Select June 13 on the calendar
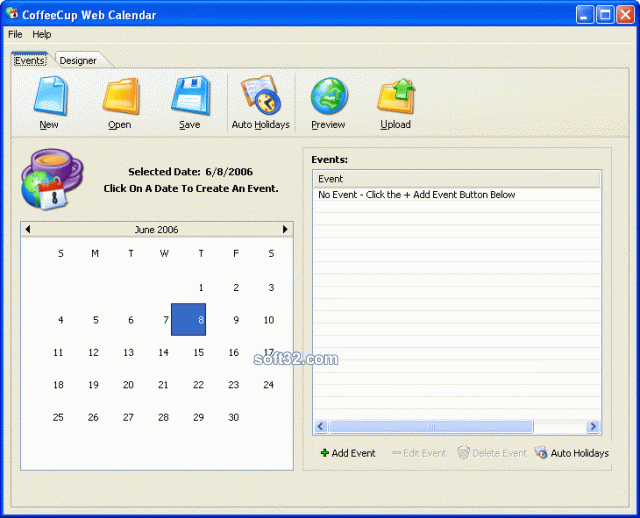This screenshot has width=640, height=518. [x=128, y=352]
